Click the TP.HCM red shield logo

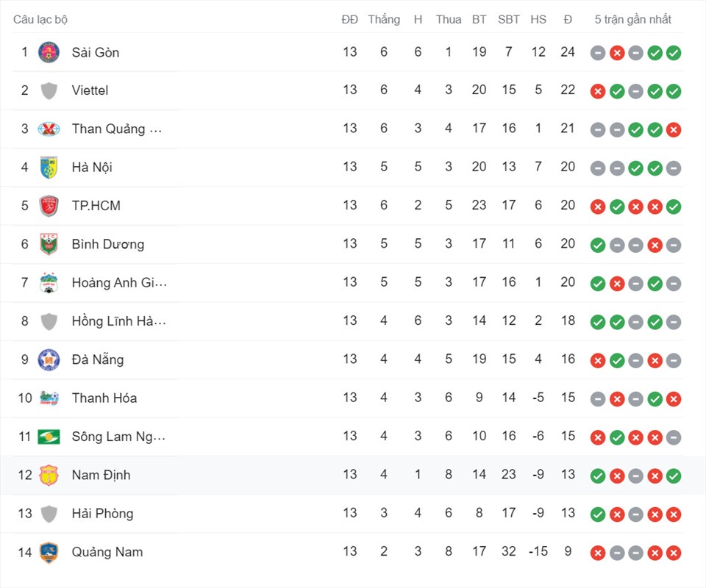pyautogui.click(x=49, y=206)
